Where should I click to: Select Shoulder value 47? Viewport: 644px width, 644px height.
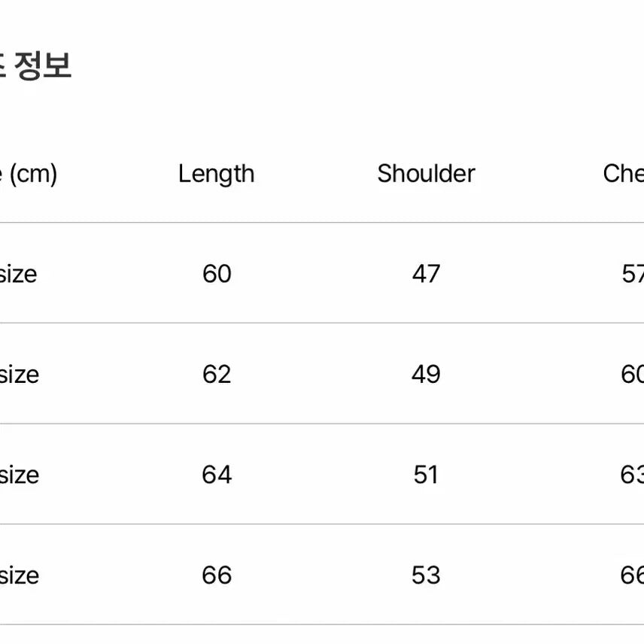(426, 274)
